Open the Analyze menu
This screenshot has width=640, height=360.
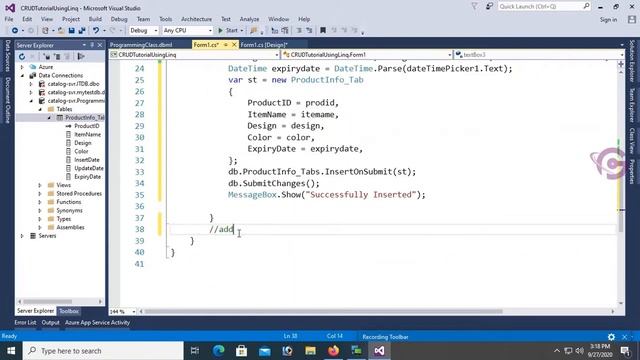[249, 19]
